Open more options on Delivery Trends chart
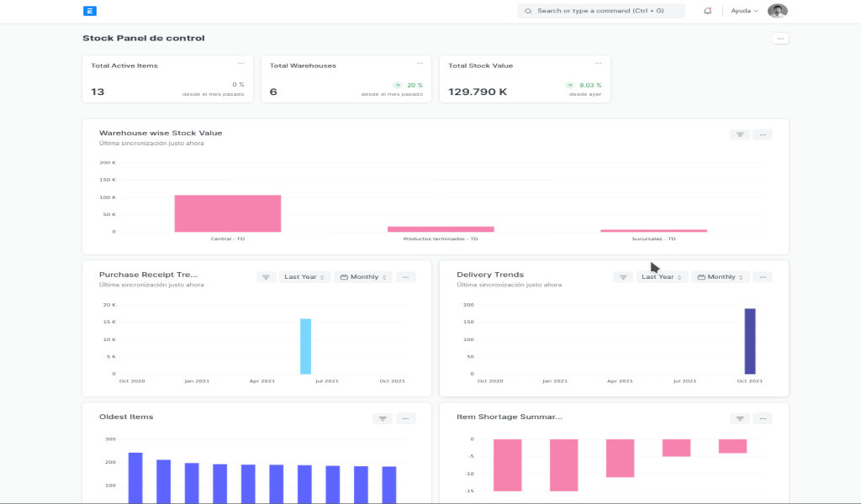 pyautogui.click(x=763, y=277)
